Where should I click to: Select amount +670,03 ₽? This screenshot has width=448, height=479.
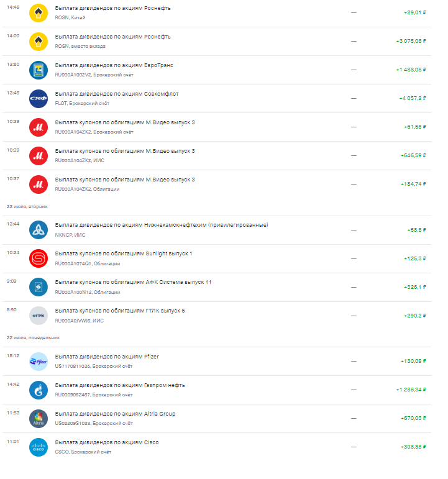[413, 418]
